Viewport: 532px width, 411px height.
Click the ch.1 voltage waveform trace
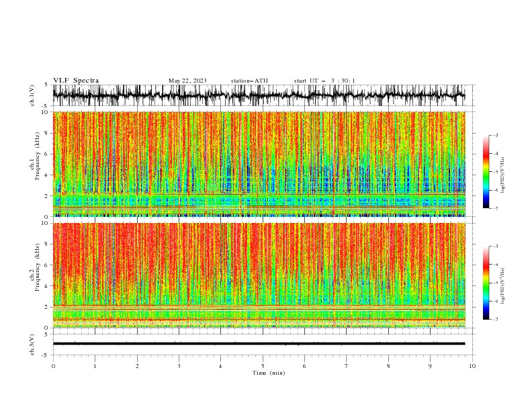click(259, 95)
